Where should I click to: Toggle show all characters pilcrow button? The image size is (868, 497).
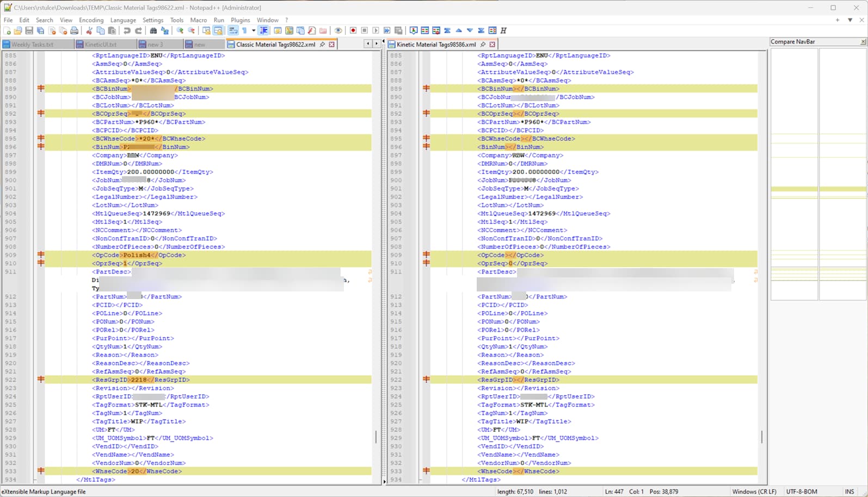(244, 30)
